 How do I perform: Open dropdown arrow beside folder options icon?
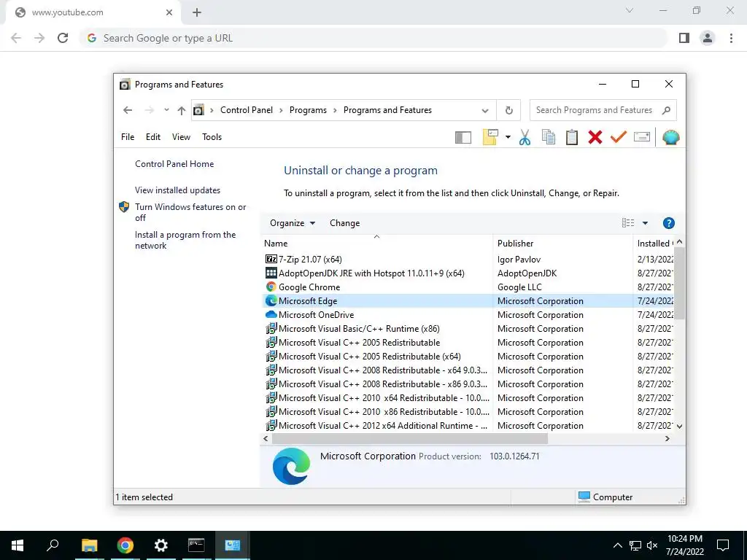click(x=508, y=137)
